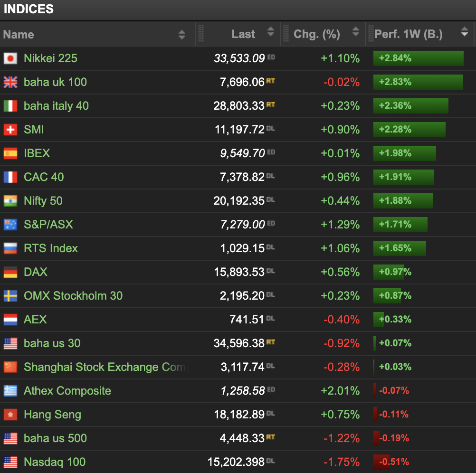Open the OMX Stockholm 30 link
Image resolution: width=476 pixels, height=473 pixels.
coord(73,296)
